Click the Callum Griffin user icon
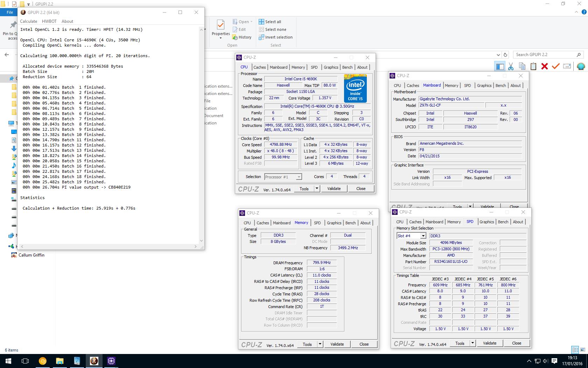 click(x=14, y=255)
